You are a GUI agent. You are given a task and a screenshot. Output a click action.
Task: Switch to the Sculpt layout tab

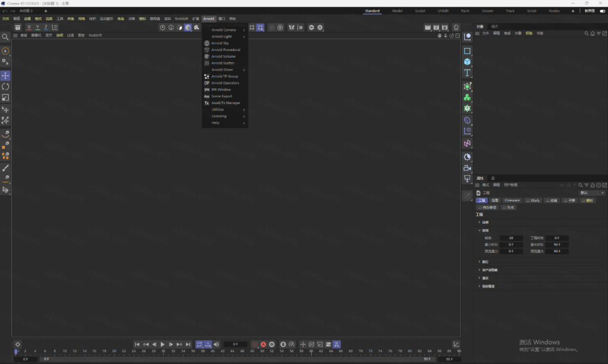coord(420,11)
